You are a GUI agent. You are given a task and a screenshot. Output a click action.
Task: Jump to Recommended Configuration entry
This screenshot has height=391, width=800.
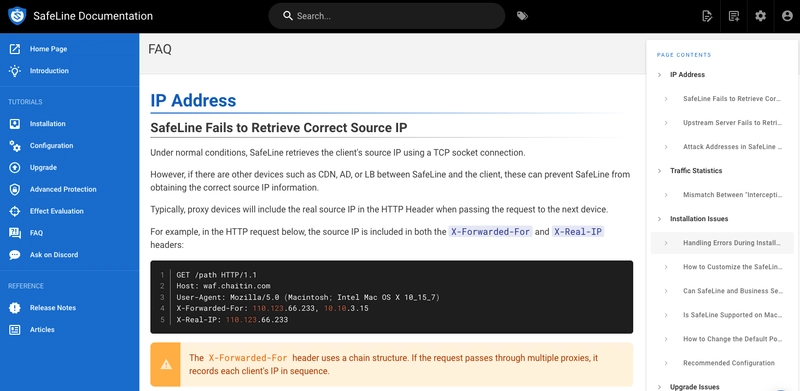(x=729, y=363)
